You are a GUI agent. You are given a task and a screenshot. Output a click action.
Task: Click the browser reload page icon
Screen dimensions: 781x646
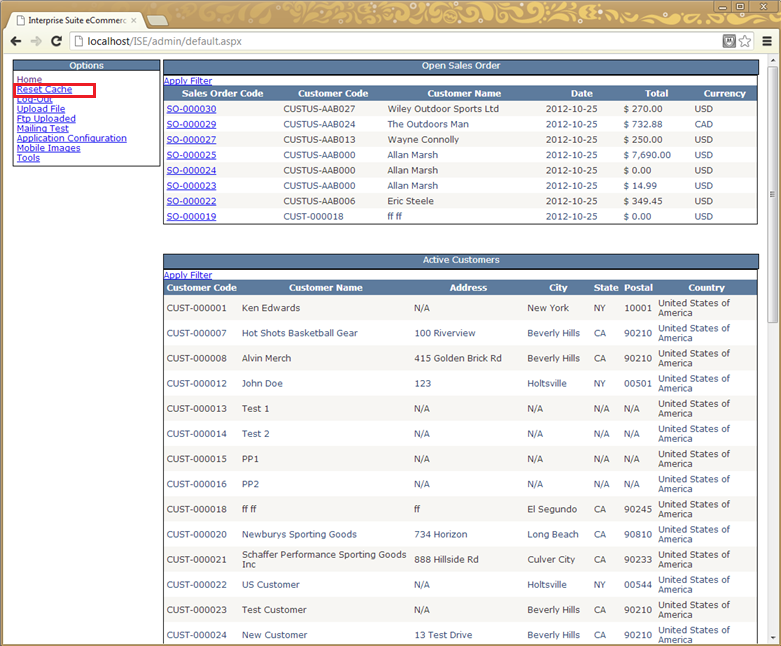(x=56, y=41)
